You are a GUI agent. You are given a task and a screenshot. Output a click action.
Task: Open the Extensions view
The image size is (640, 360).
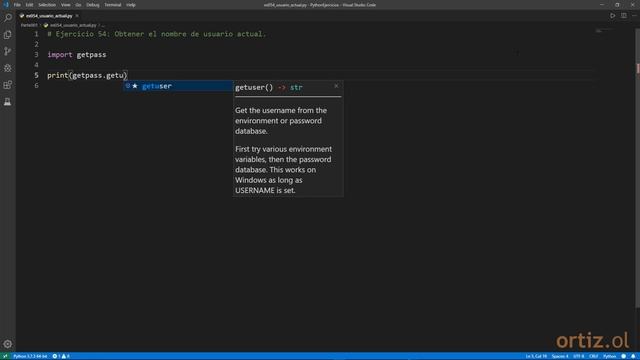pyautogui.click(x=8, y=85)
